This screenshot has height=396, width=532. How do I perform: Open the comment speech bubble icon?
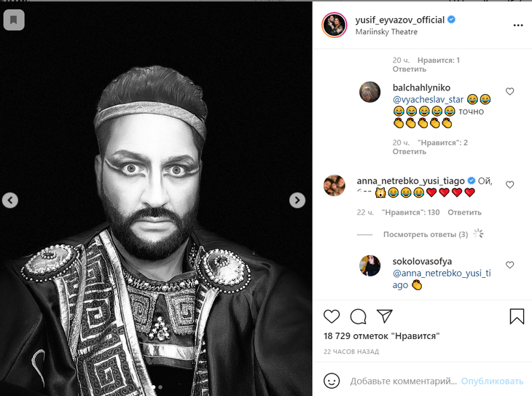(x=358, y=317)
